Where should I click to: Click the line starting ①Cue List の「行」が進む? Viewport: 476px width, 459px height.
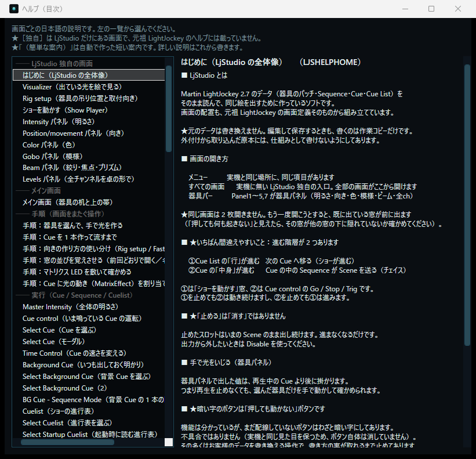pyautogui.click(x=272, y=261)
